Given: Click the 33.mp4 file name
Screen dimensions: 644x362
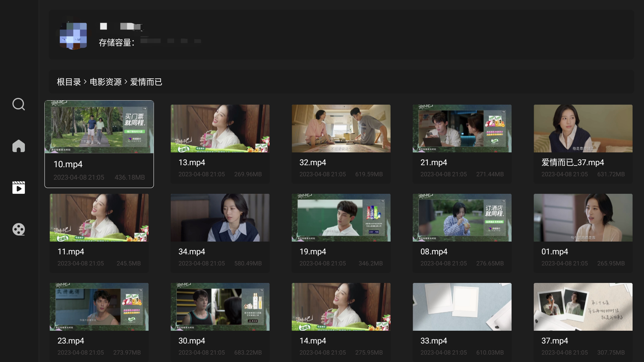Looking at the screenshot, I should [434, 341].
